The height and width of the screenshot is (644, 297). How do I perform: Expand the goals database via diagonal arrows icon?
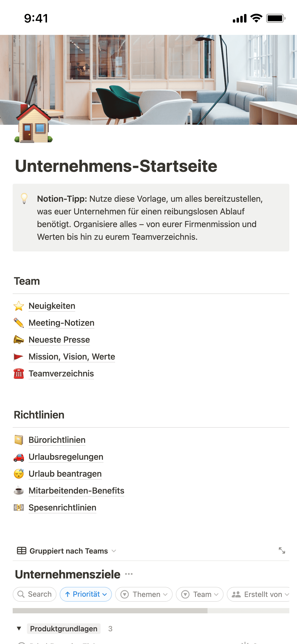pyautogui.click(x=282, y=551)
